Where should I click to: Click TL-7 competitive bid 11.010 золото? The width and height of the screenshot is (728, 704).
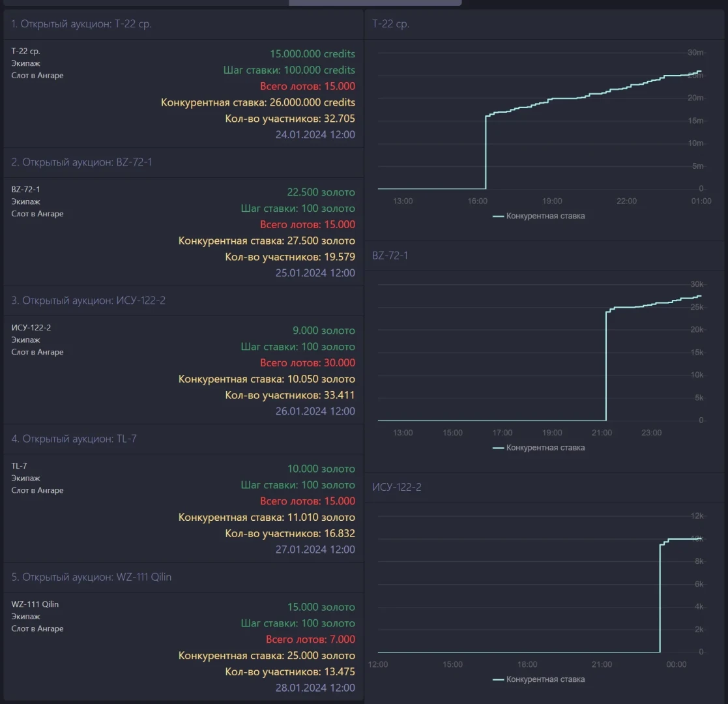pyautogui.click(x=267, y=518)
